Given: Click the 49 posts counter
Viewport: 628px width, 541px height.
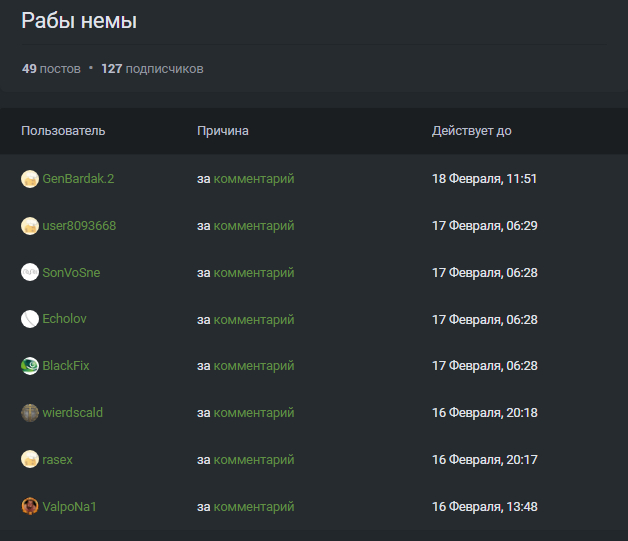Looking at the screenshot, I should point(51,69).
